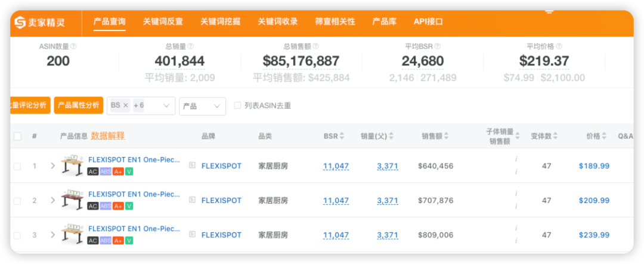Viewport: 644px width, 264px height.
Task: Check the checkbox for row 2
Action: (x=17, y=201)
